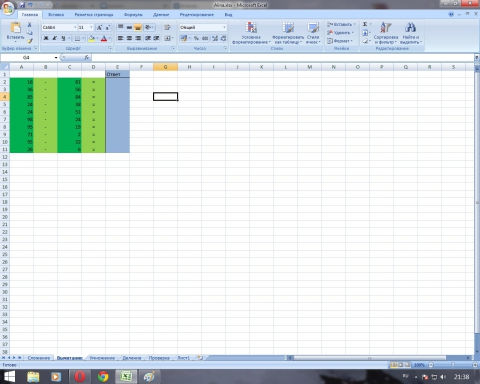This screenshot has width=480, height=384.
Task: Open Sort and Filter icon
Action: [x=386, y=28]
